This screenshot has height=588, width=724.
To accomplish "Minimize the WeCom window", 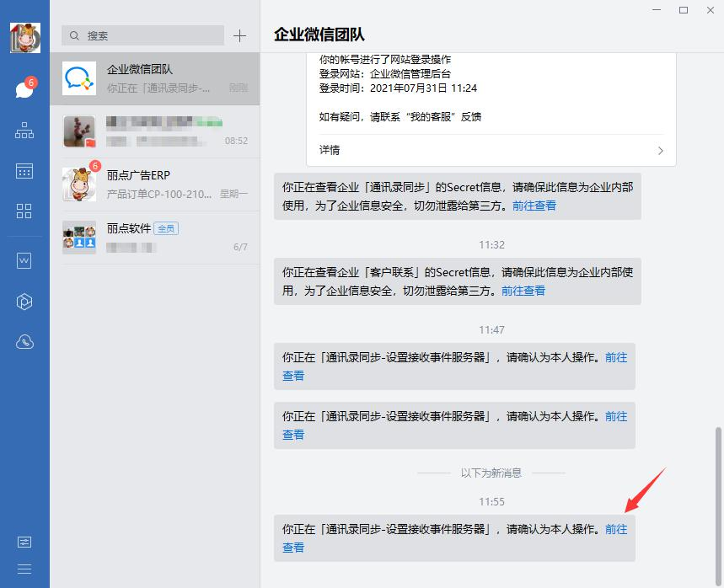I will click(x=657, y=10).
